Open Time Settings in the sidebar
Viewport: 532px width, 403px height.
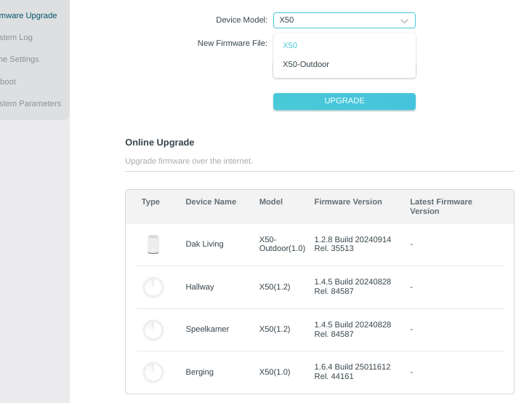coord(20,59)
